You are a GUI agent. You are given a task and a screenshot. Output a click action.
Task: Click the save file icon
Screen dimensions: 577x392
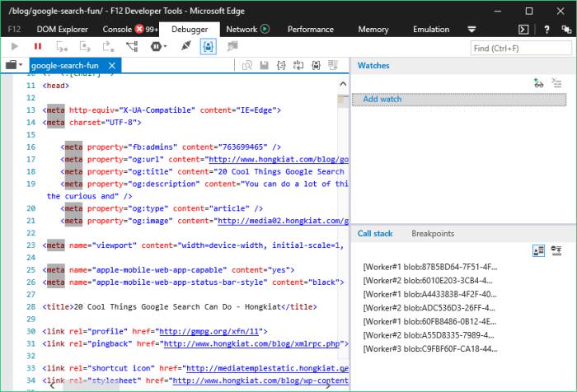coord(264,65)
